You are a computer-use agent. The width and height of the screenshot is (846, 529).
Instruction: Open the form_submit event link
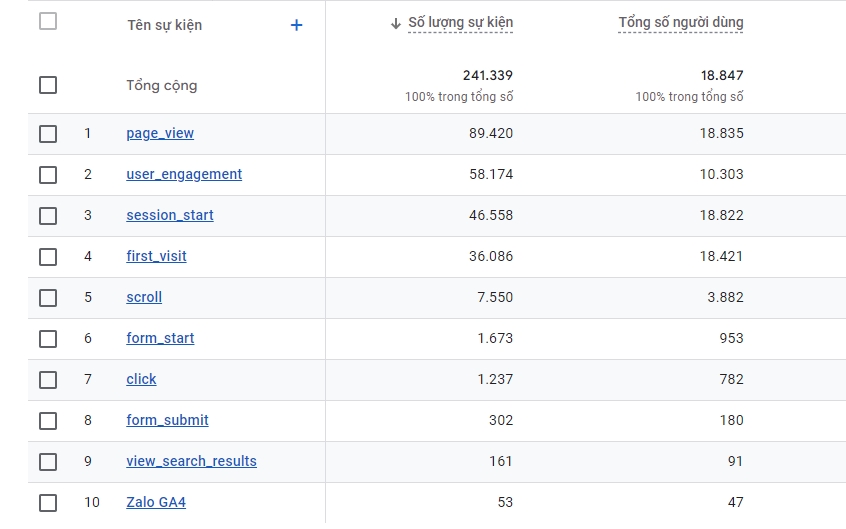coord(167,421)
